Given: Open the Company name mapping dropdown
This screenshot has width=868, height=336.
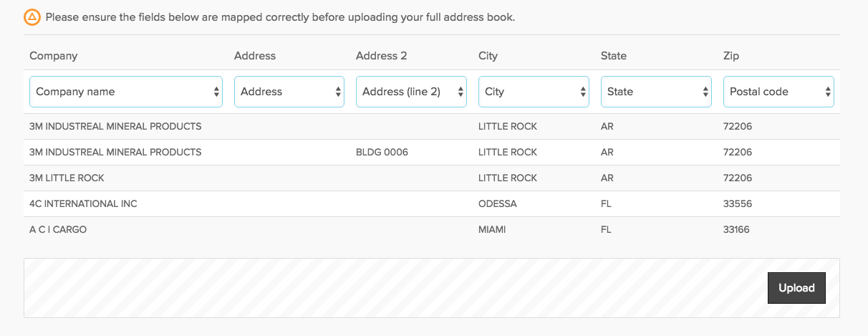Looking at the screenshot, I should tap(126, 92).
